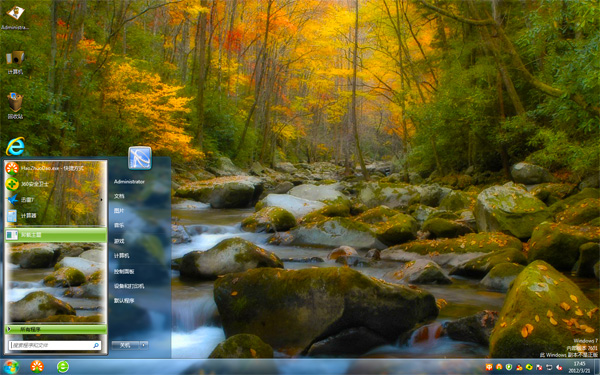
Task: Open 音乐 Music in Start menu
Action: 119,226
